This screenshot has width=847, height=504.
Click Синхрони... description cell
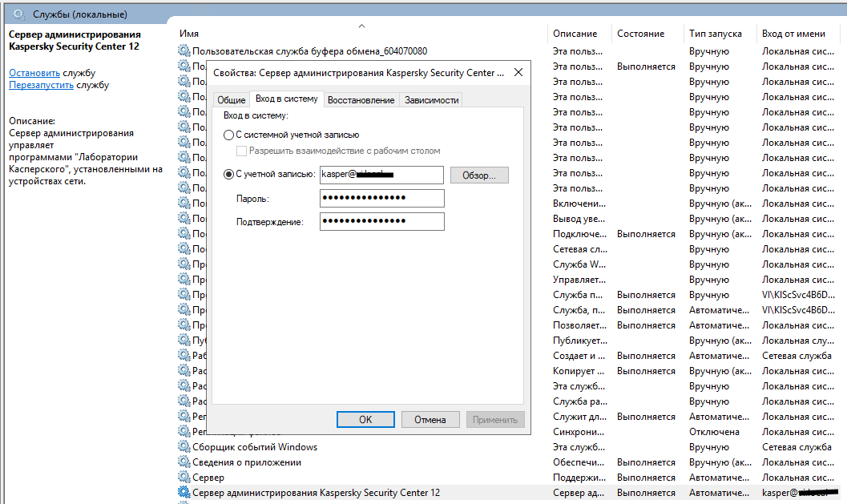pos(578,432)
